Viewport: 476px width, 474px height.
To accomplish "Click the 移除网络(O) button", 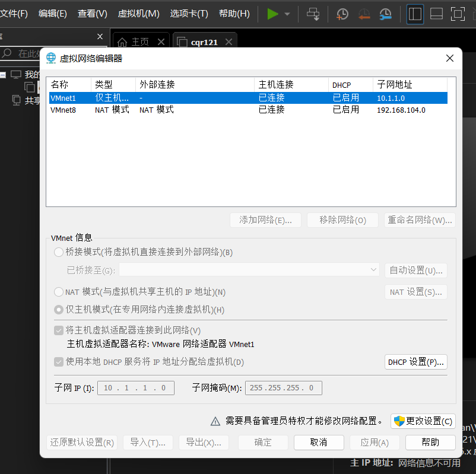I will (342, 220).
